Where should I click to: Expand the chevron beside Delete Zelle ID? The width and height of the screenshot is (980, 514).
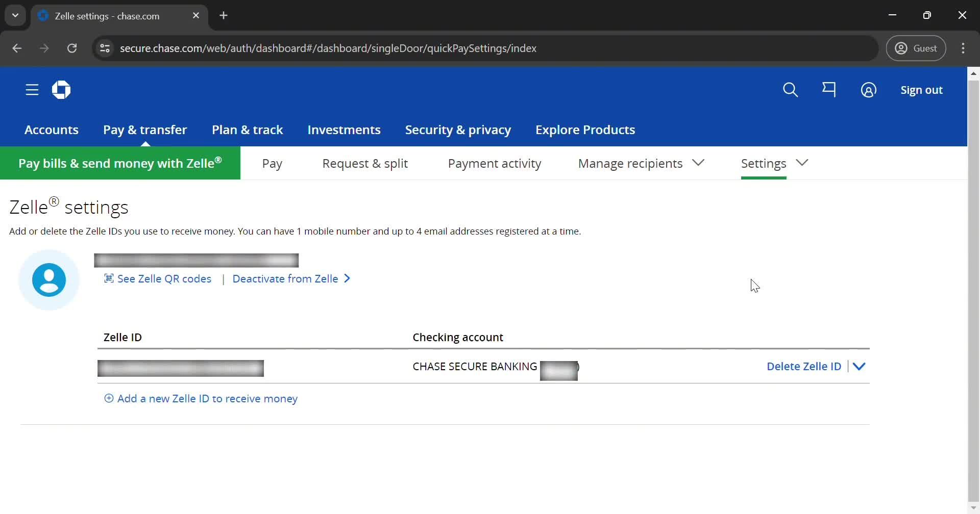click(859, 366)
